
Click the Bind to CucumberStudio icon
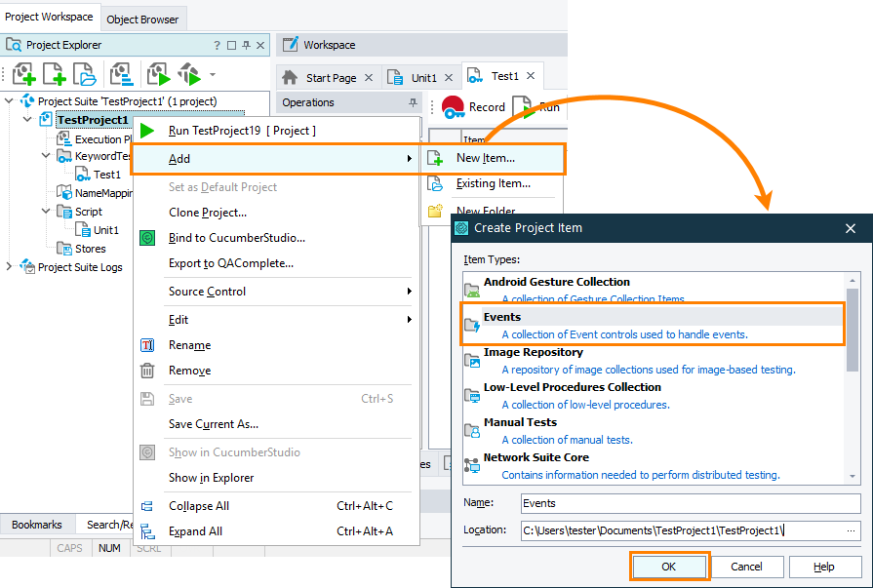tap(148, 237)
